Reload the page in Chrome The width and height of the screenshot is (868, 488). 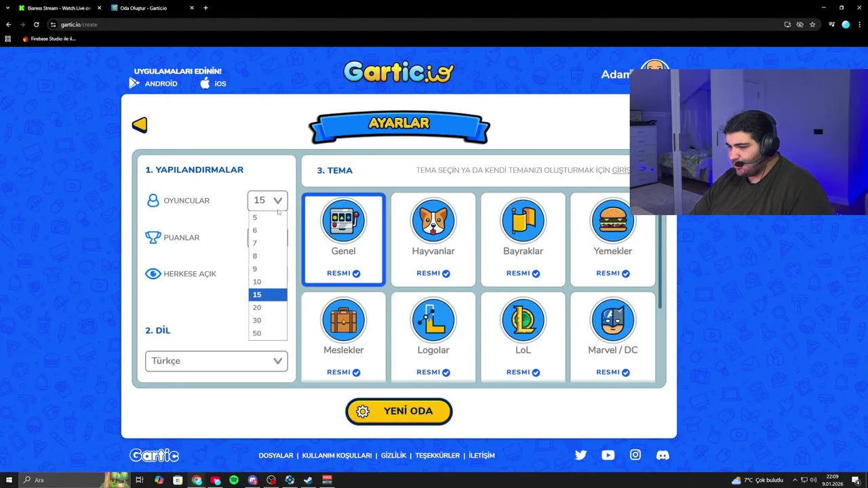(37, 24)
